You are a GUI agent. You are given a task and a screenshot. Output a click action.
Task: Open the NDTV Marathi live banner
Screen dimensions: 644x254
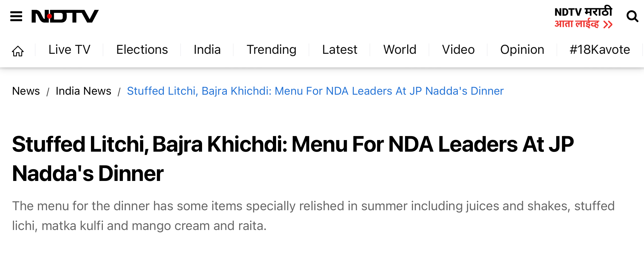(583, 17)
